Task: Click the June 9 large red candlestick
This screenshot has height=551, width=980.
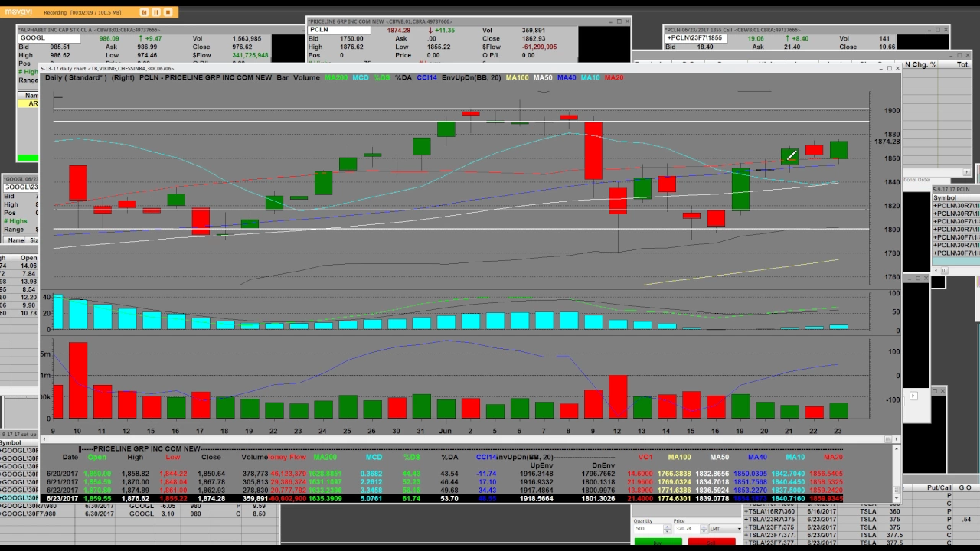Action: (x=593, y=151)
